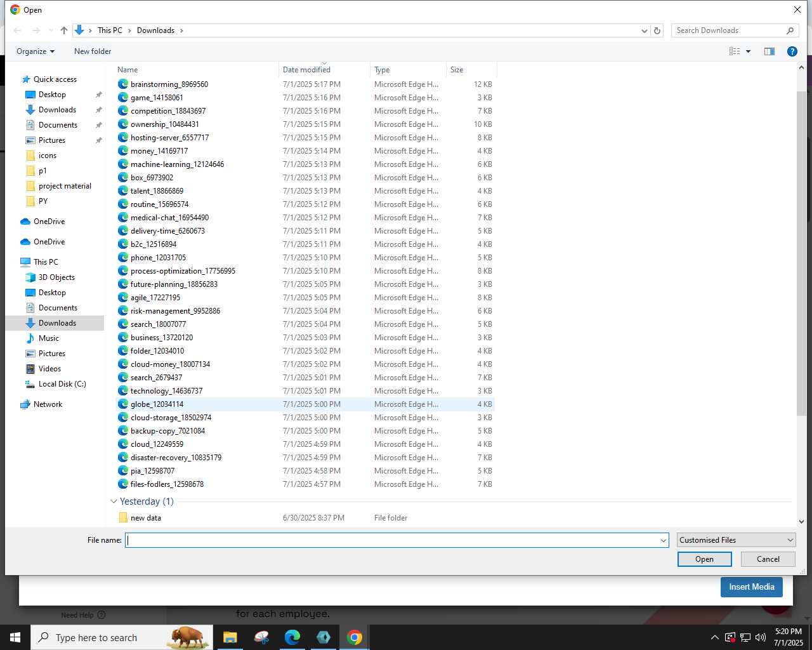This screenshot has height=650, width=812.
Task: Click This PC in the address path
Action: [110, 30]
